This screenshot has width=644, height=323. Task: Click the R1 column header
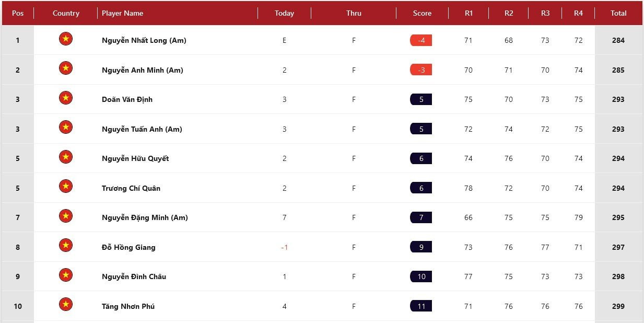coord(469,13)
